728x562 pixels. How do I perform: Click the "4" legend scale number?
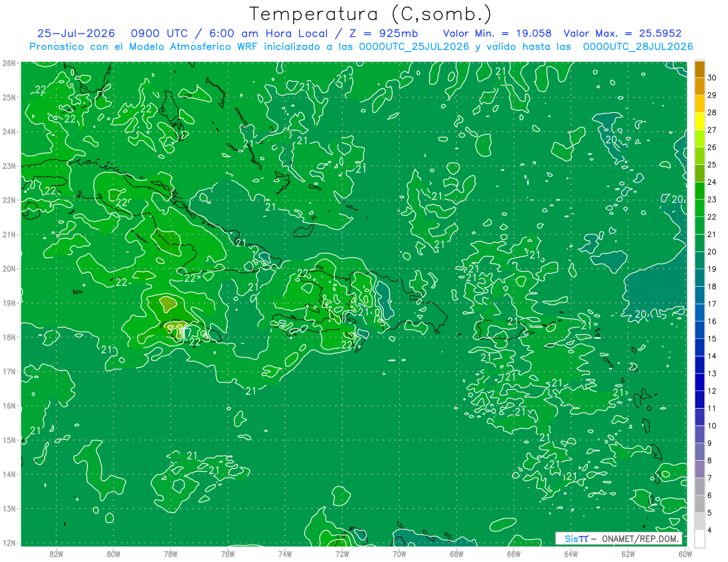pos(710,530)
